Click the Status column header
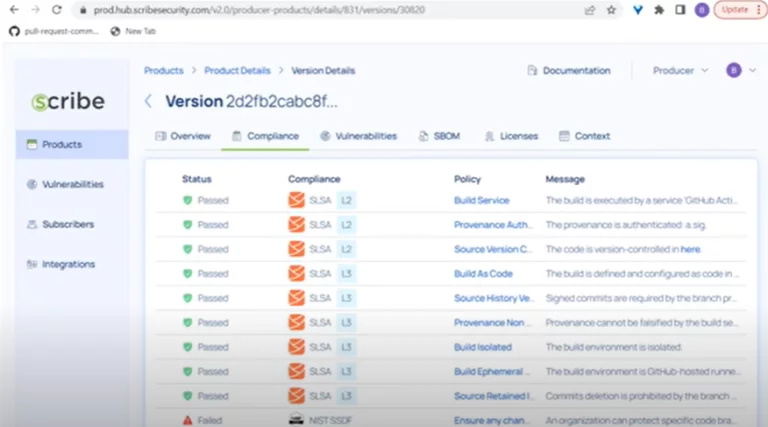The height and width of the screenshot is (427, 768). (197, 179)
